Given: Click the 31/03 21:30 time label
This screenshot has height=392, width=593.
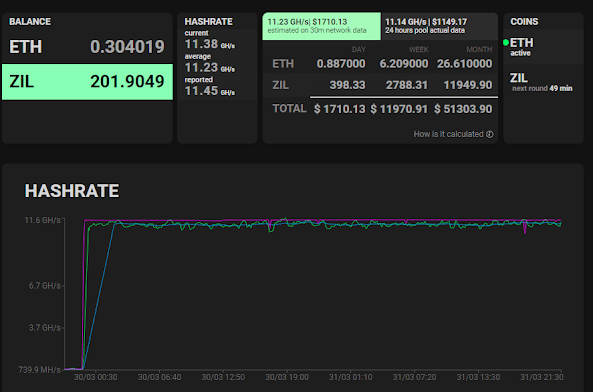Looking at the screenshot, I should pos(542,377).
